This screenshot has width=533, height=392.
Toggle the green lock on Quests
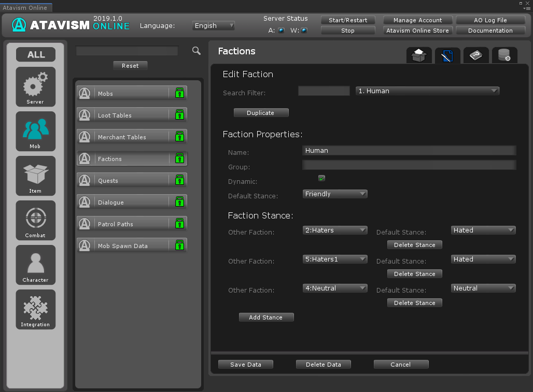coord(179,180)
